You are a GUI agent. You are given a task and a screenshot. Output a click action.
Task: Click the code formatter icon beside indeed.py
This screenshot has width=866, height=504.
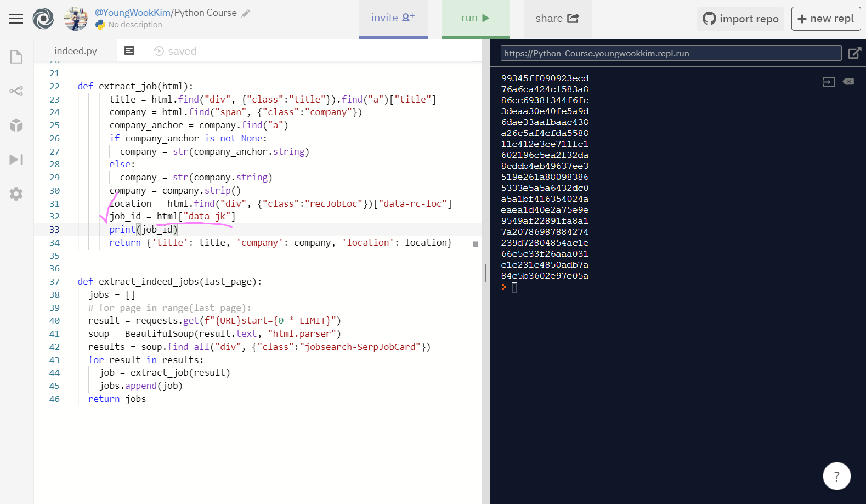[x=129, y=51]
